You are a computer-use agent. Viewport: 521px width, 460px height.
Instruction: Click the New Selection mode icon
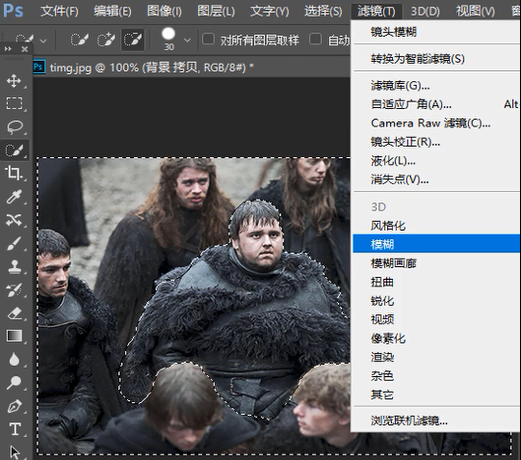coord(80,40)
